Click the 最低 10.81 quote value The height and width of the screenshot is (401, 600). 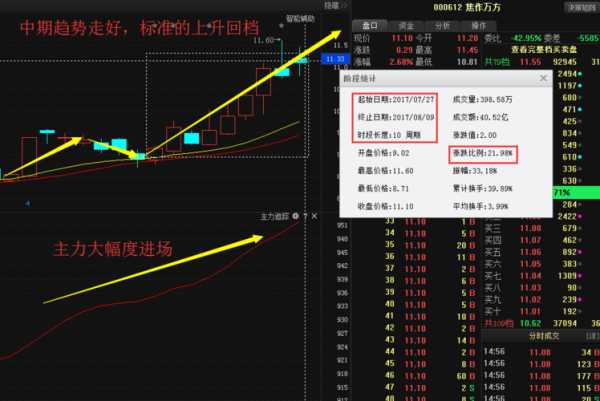468,62
